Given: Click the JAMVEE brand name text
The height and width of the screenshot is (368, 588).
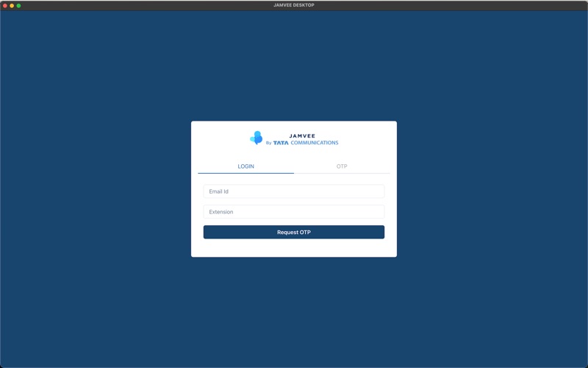Looking at the screenshot, I should (x=302, y=136).
